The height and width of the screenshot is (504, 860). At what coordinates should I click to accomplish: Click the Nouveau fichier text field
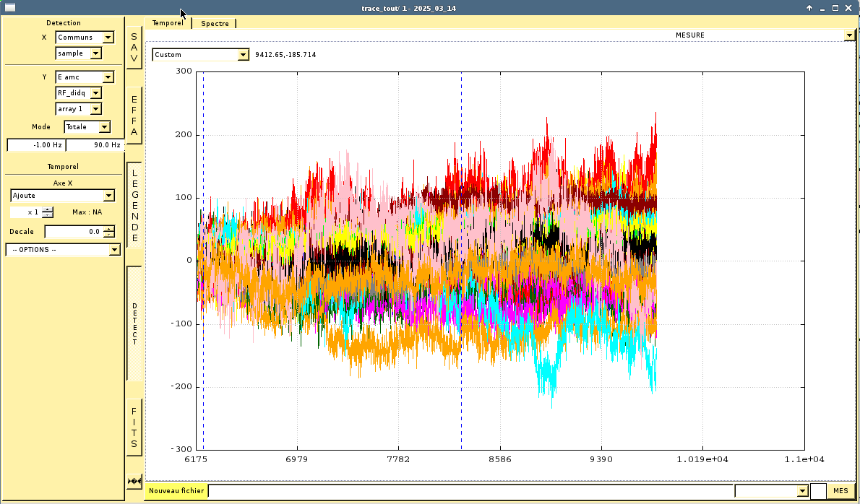click(470, 491)
